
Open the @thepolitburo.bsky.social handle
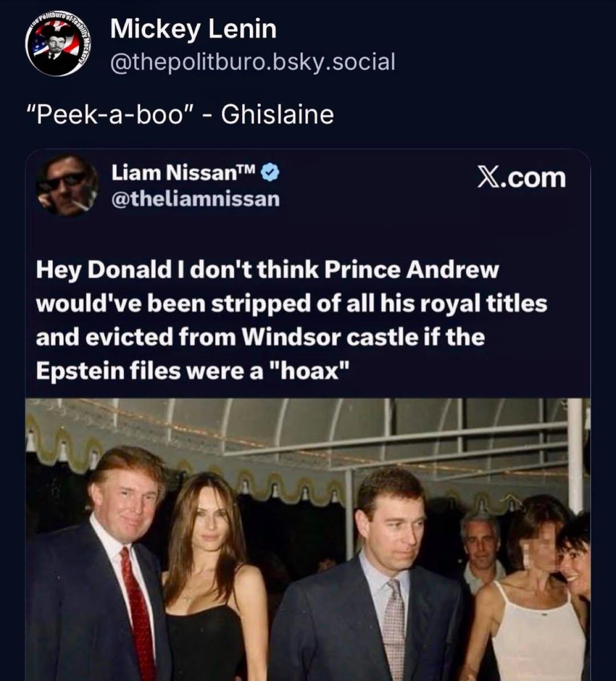[x=252, y=61]
